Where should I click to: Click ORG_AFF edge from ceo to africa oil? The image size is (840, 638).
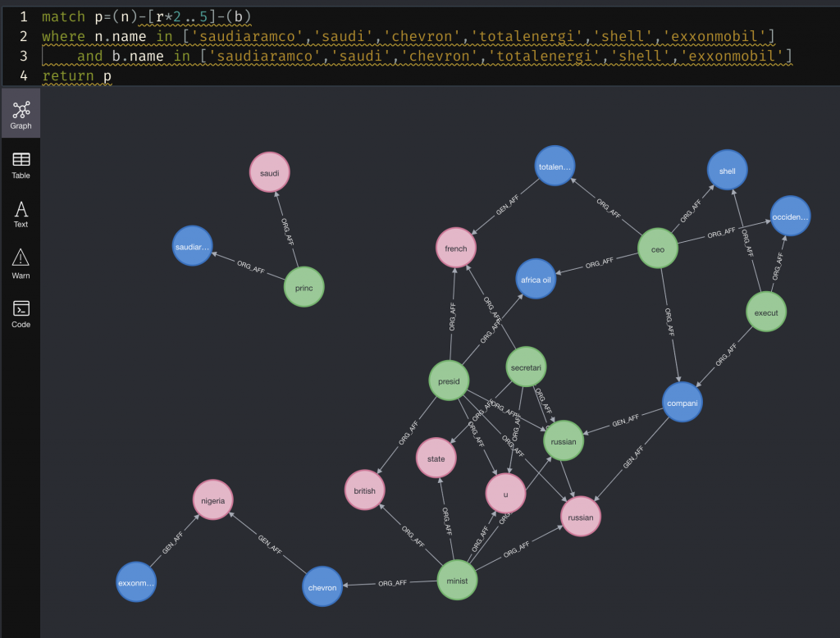tap(599, 263)
